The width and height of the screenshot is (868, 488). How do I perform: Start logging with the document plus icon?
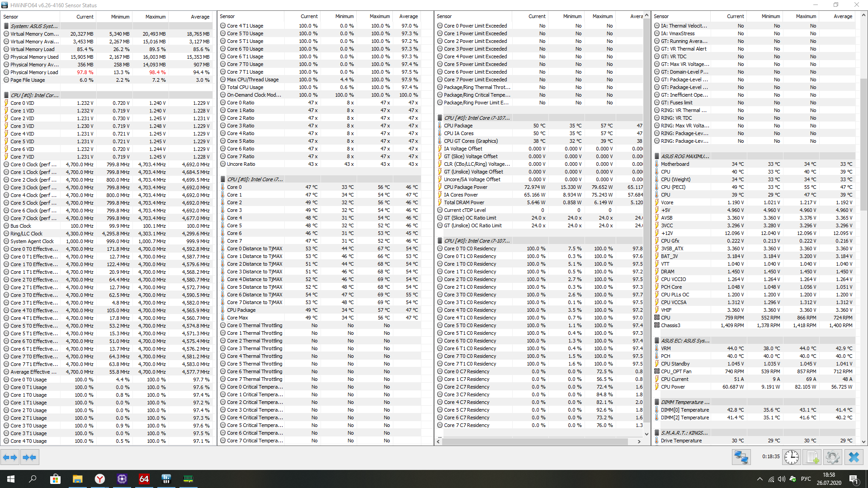coord(812,457)
